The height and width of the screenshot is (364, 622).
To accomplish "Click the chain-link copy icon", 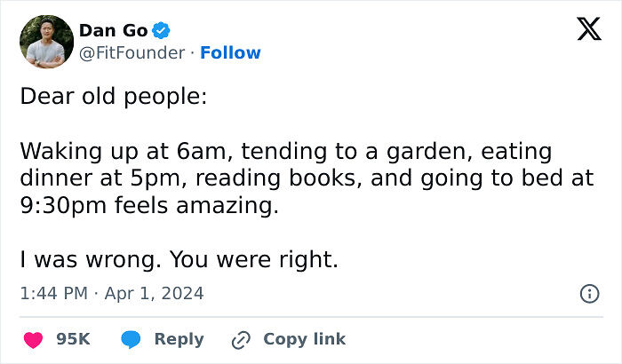I will (x=241, y=339).
